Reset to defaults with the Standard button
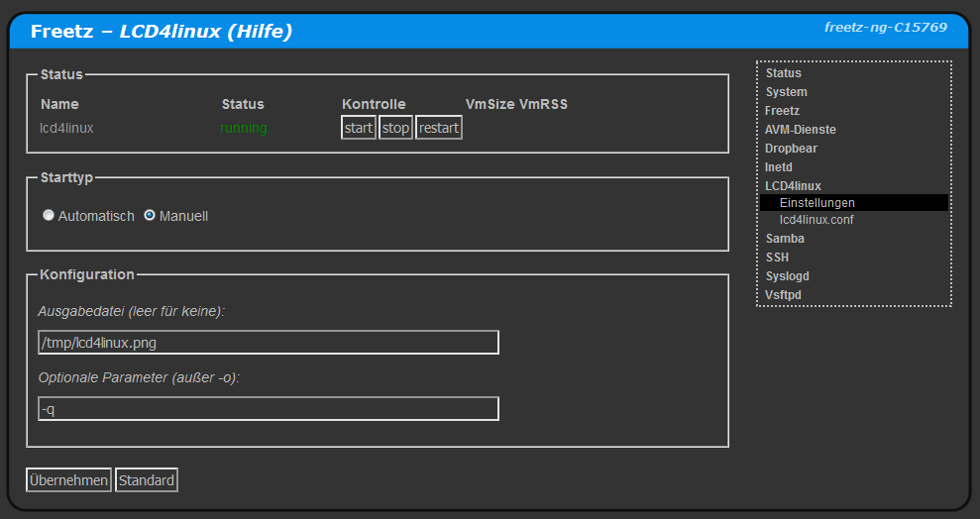Image resolution: width=980 pixels, height=519 pixels. [147, 480]
